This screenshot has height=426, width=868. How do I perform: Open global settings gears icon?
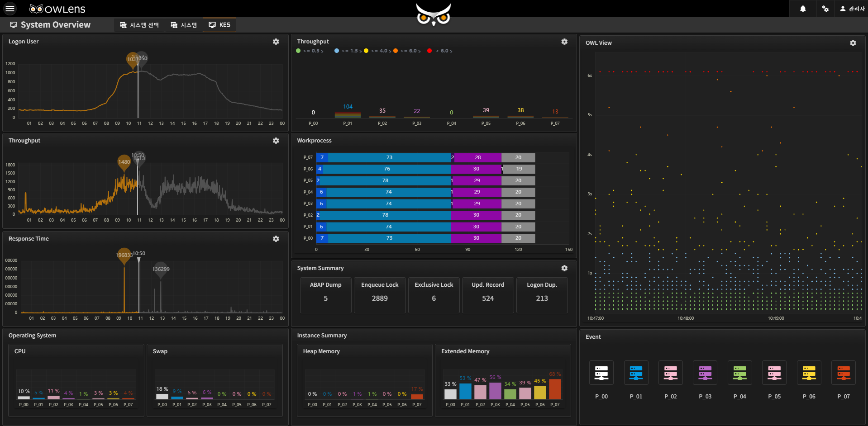825,9
